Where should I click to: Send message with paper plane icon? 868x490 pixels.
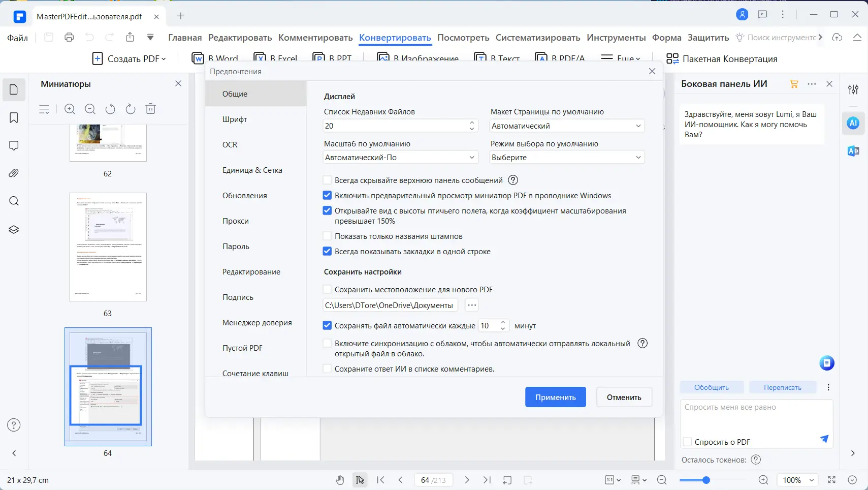tap(824, 439)
